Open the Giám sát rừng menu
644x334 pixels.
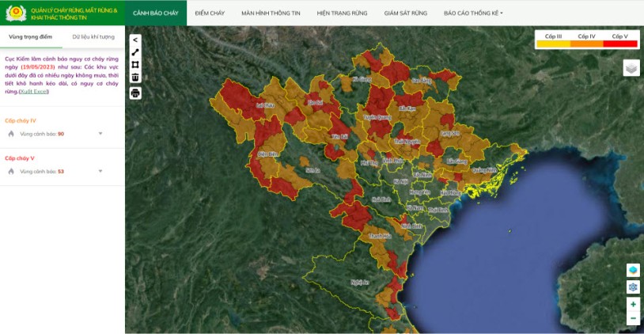click(405, 13)
